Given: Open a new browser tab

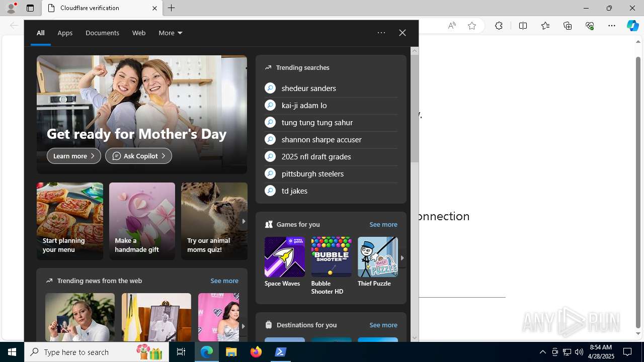Looking at the screenshot, I should (171, 8).
